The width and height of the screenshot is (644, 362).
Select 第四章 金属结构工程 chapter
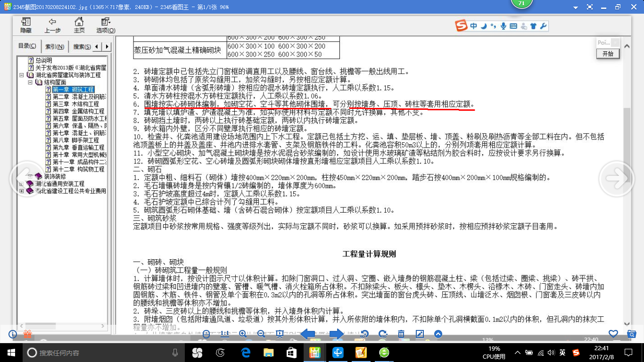tap(78, 111)
